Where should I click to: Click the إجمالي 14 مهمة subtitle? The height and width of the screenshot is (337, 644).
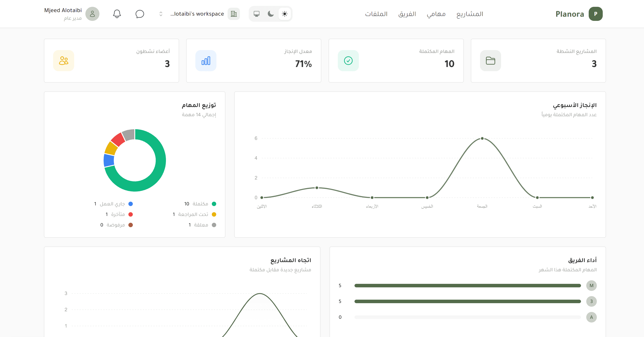199,115
